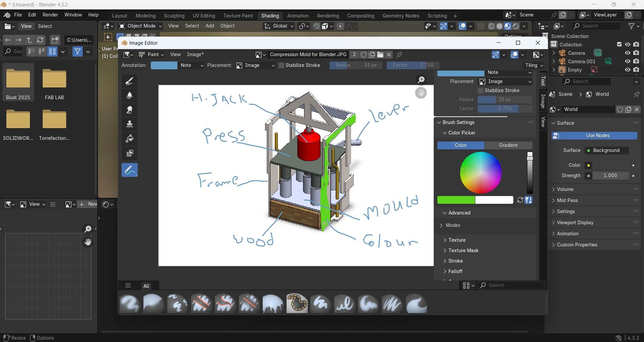Viewport: 644px width, 342px height.
Task: Click the All tab in brush asset shelf
Action: point(146,286)
